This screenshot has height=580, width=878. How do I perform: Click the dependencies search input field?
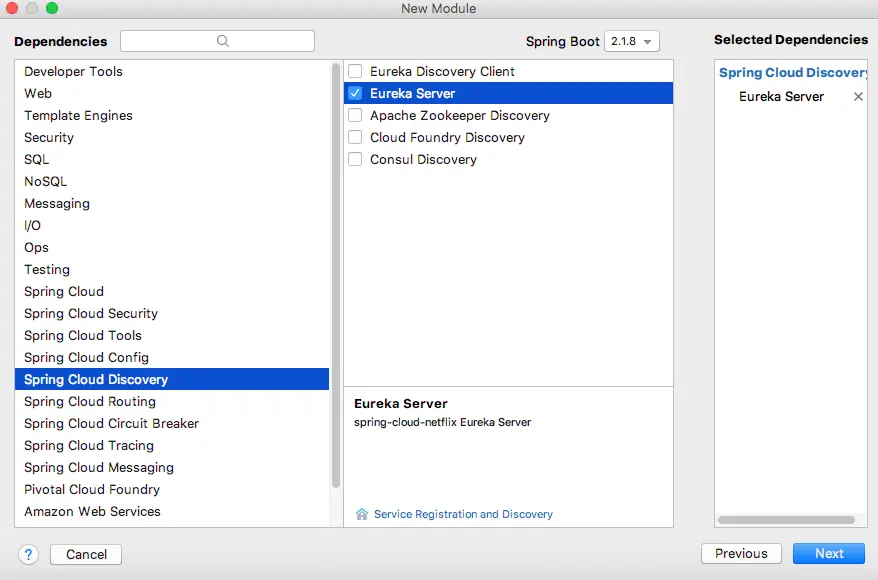click(217, 41)
